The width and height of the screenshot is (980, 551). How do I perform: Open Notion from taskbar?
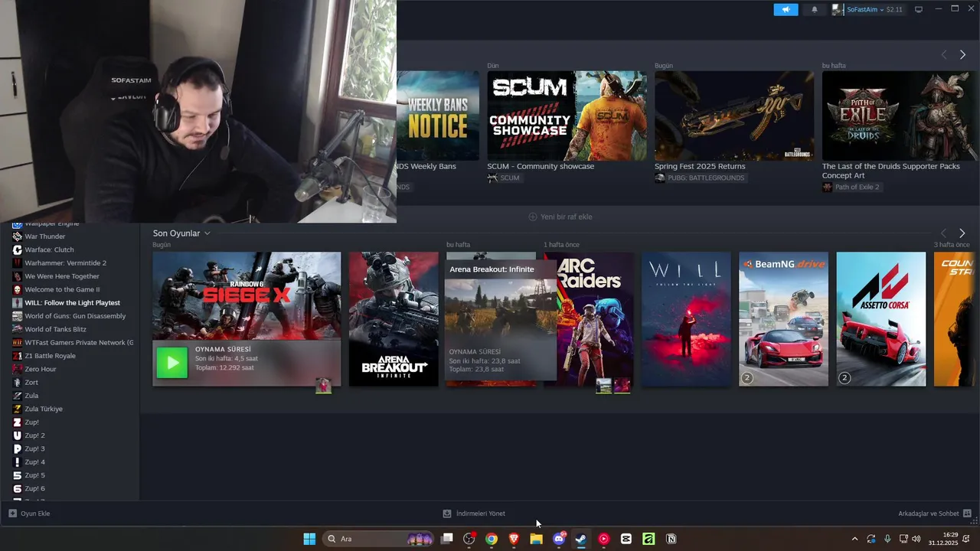[x=671, y=539]
